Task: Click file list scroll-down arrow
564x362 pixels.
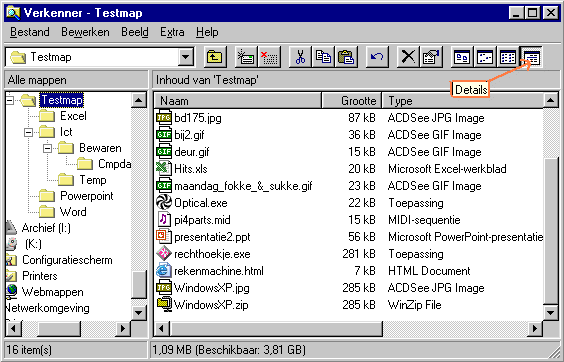Action: (551, 312)
